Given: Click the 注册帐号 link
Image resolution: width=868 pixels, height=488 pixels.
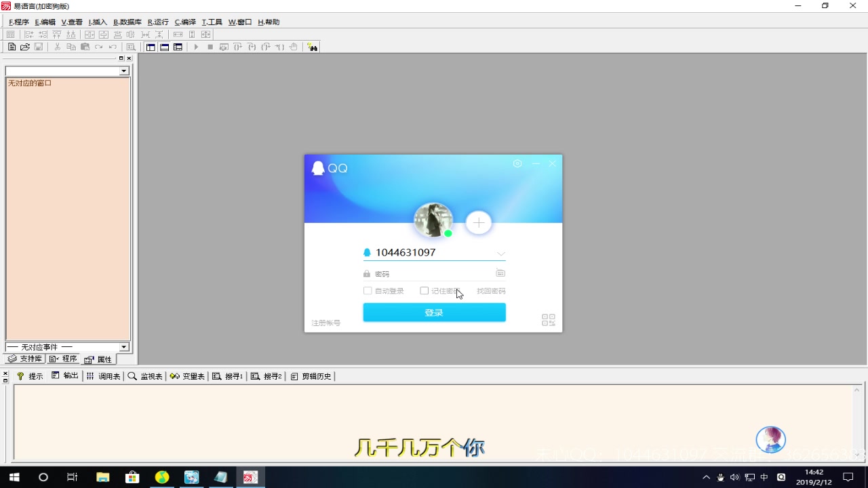Looking at the screenshot, I should 326,323.
